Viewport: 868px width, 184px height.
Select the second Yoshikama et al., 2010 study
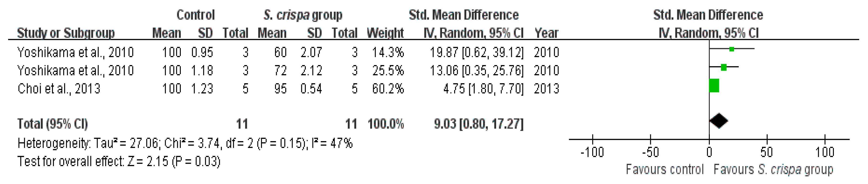point(75,71)
